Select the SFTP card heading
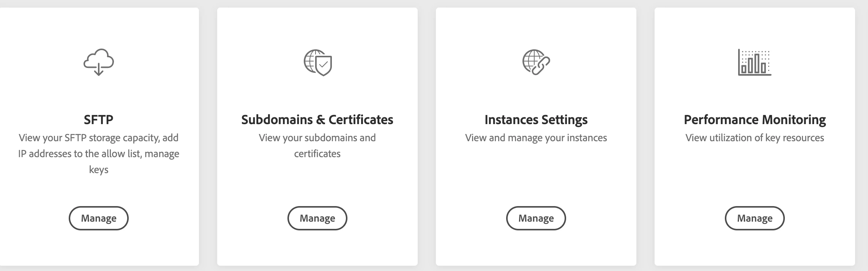Viewport: 868px width, 271px height. [99, 120]
